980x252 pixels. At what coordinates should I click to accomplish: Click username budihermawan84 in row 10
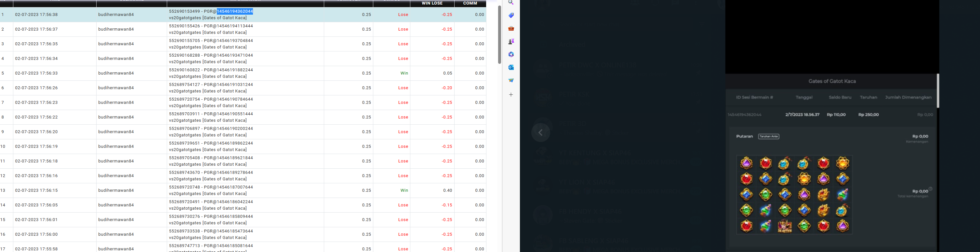pos(116,147)
